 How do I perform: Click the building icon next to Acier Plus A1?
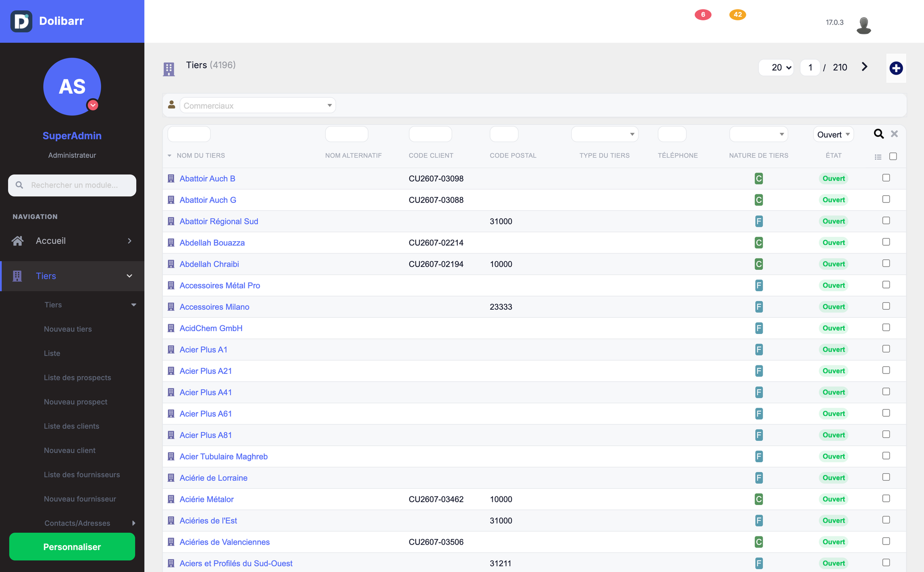click(171, 350)
